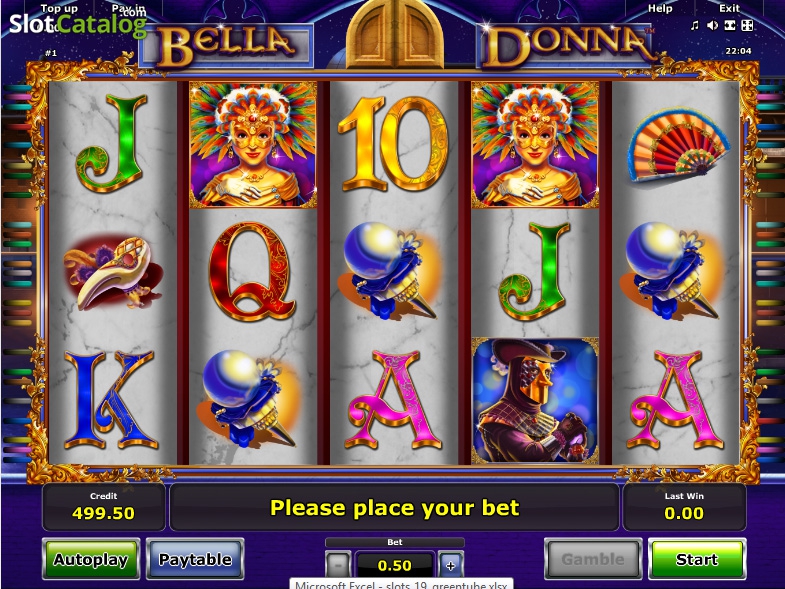
Task: Click the Start spin button
Action: tap(697, 559)
